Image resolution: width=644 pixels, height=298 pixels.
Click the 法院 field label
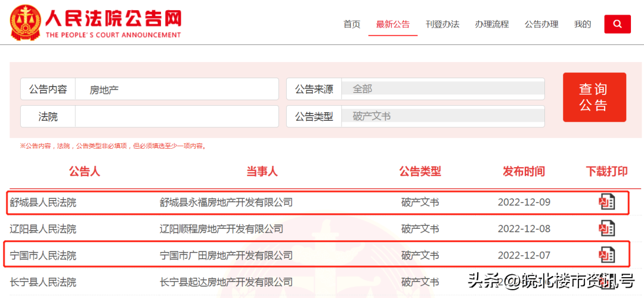click(x=48, y=116)
